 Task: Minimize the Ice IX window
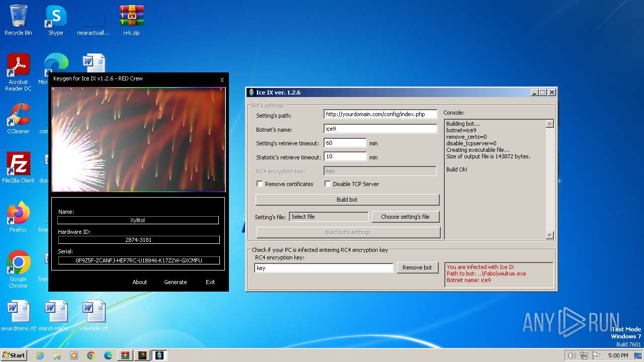click(x=534, y=93)
